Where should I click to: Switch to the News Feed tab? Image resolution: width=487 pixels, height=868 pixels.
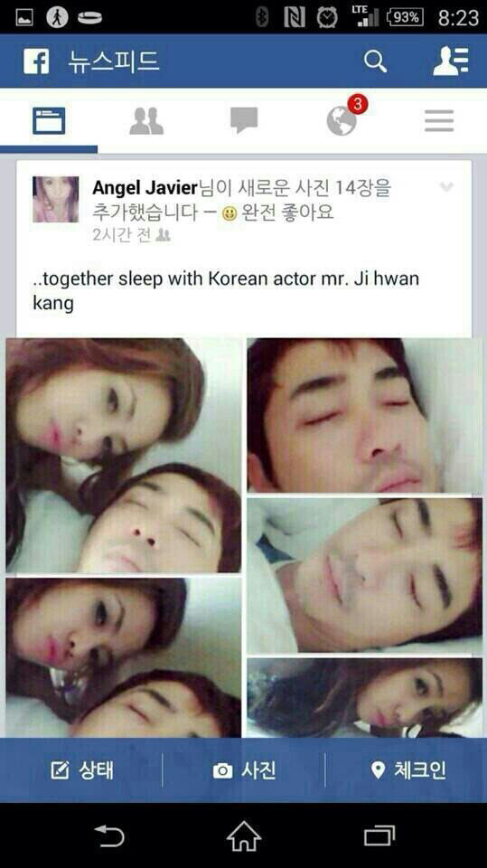point(49,120)
